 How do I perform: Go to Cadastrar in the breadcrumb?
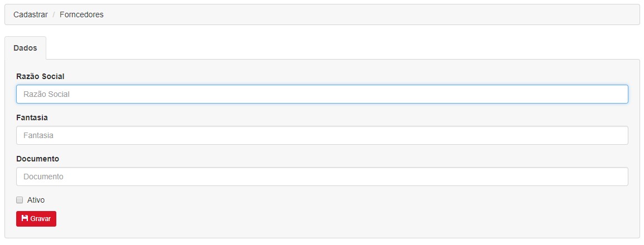(31, 15)
